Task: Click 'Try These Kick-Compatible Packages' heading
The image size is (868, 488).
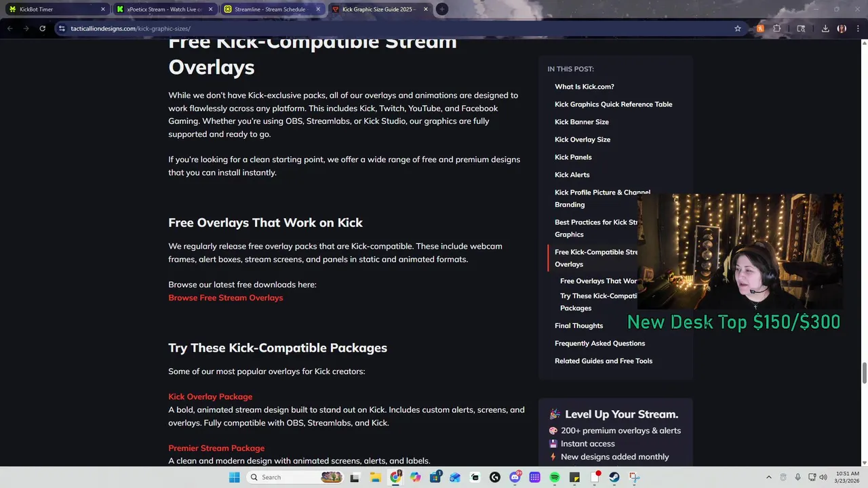Action: coord(277,348)
